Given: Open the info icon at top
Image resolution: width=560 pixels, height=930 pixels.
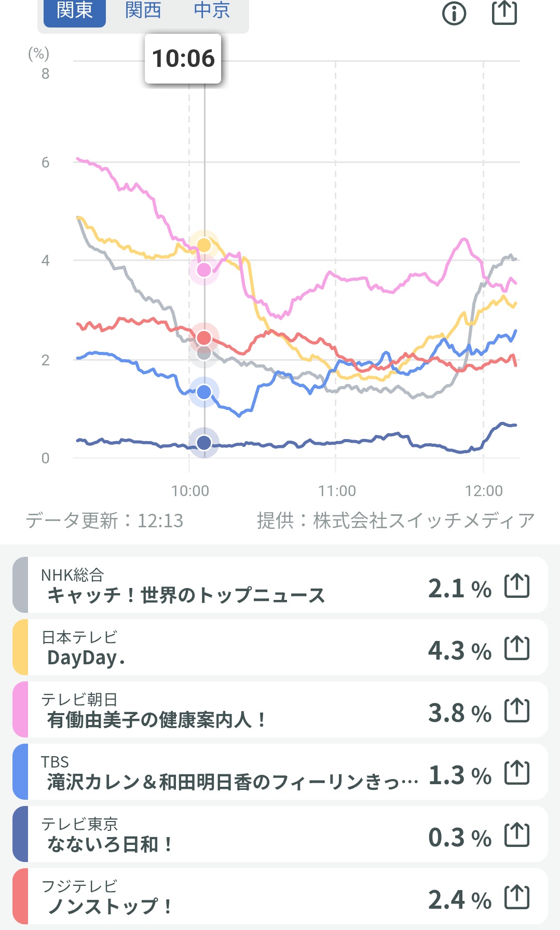Looking at the screenshot, I should tap(454, 13).
